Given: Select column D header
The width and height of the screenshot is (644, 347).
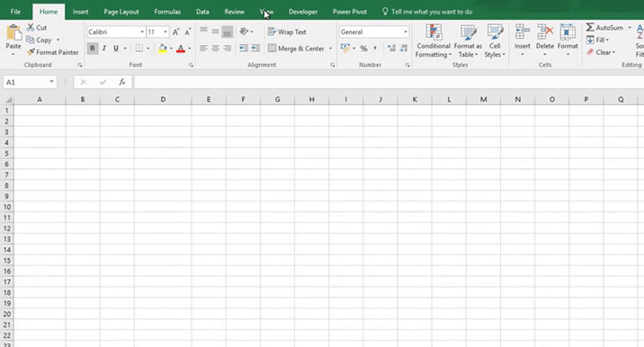Looking at the screenshot, I should click(x=163, y=100).
